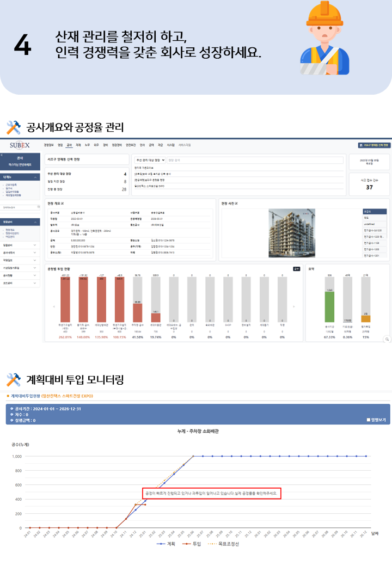Click the right arrow of the bar chart
Image resolution: width=392 pixels, height=566 pixels.
click(295, 307)
